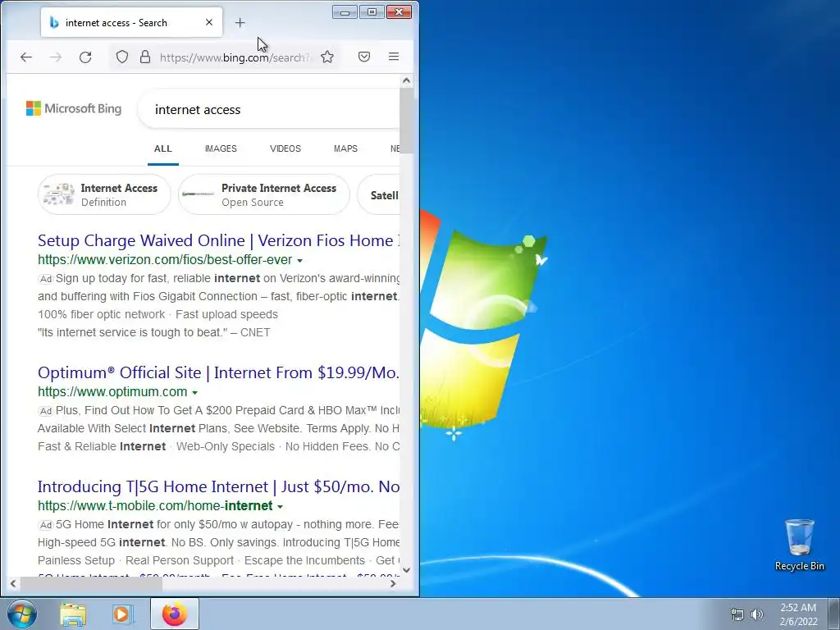This screenshot has height=630, width=840.
Task: Minimize the Firefox window
Action: [x=345, y=12]
